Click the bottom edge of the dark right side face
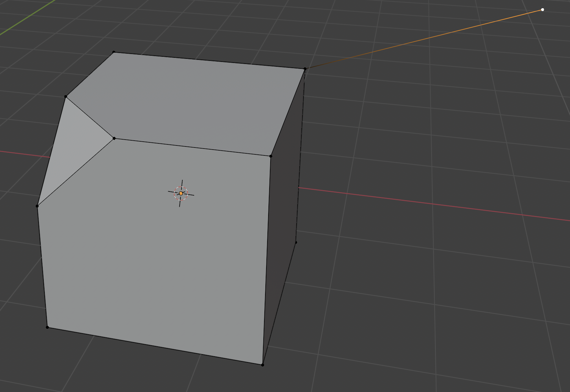This screenshot has height=392, width=570. [x=279, y=304]
